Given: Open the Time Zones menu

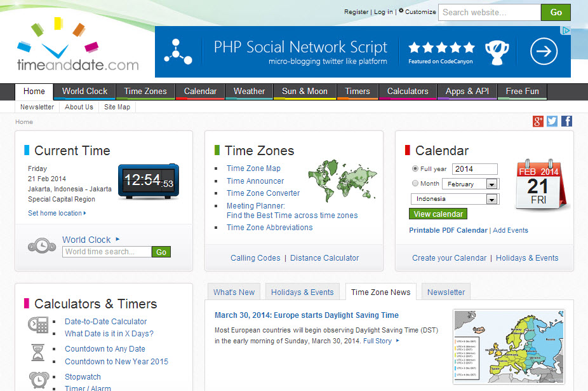Looking at the screenshot, I should click(x=145, y=92).
